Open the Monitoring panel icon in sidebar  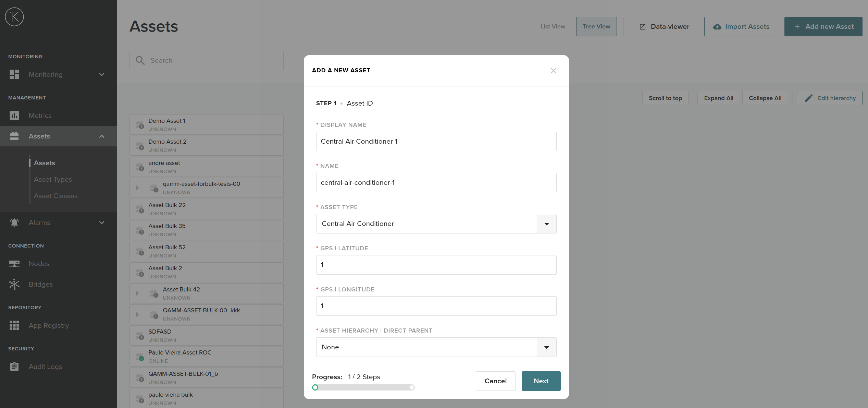14,74
